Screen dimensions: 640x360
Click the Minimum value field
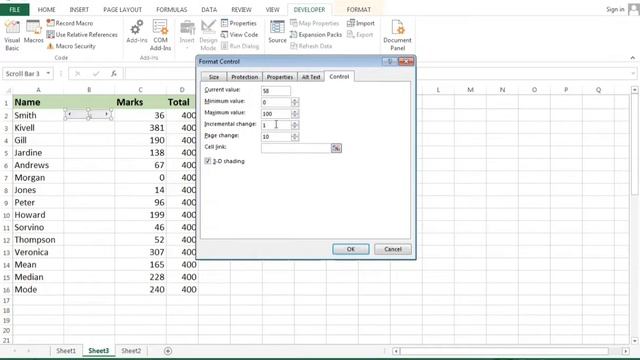tap(276, 102)
